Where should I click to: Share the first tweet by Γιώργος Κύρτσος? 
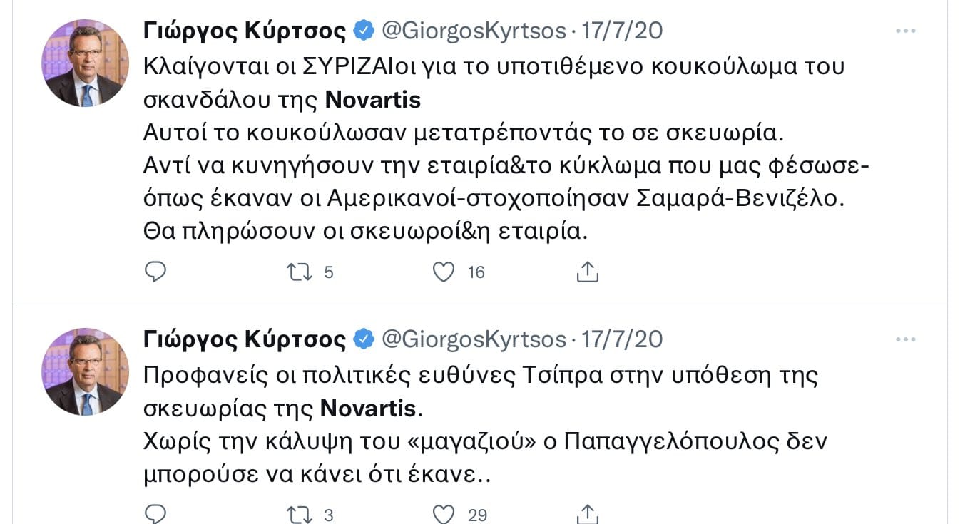point(587,271)
